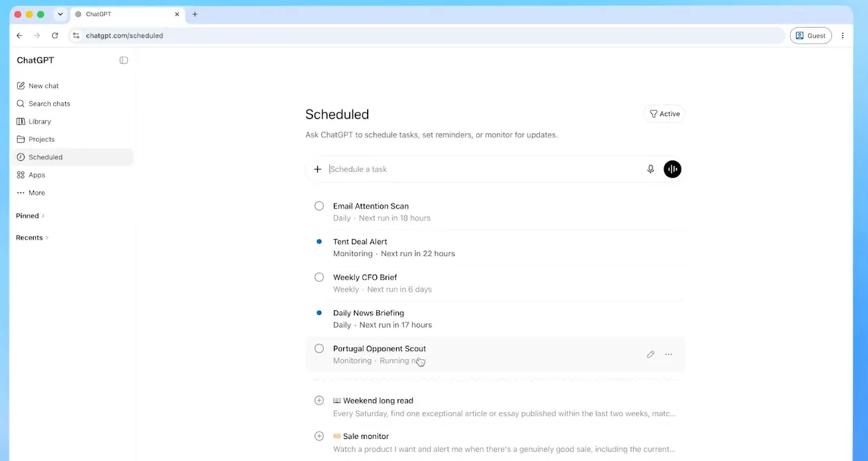868x461 pixels.
Task: Click the Scheduled clock icon
Action: point(20,156)
